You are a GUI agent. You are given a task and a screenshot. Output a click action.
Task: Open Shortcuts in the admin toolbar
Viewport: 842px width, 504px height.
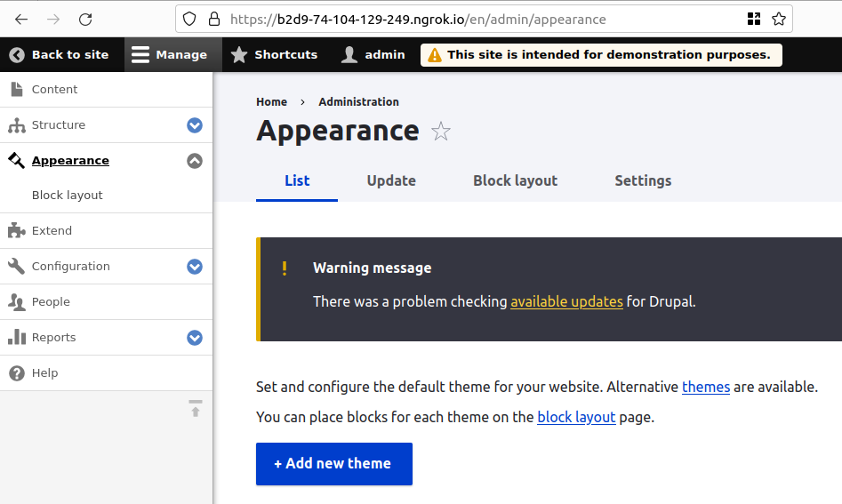(x=275, y=54)
